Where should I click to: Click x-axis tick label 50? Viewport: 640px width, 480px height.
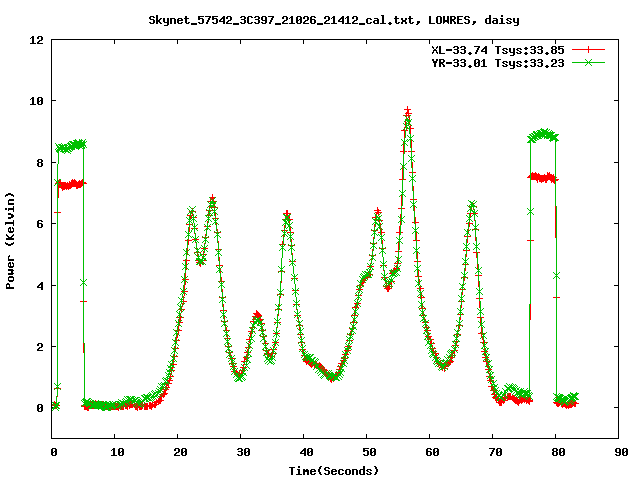(369, 452)
